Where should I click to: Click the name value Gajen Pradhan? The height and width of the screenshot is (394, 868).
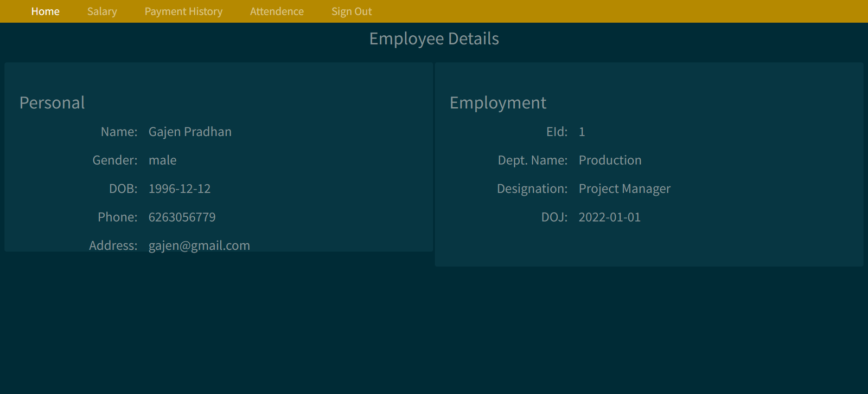190,132
